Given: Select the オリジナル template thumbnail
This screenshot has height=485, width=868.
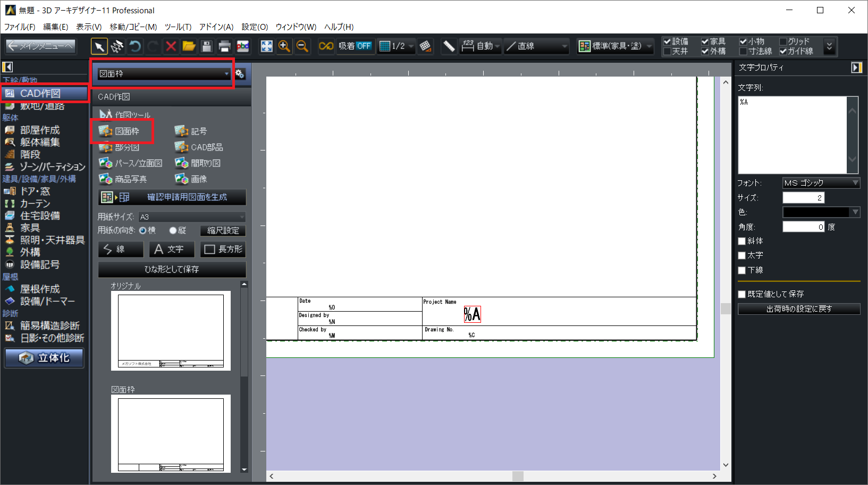Looking at the screenshot, I should coord(171,330).
